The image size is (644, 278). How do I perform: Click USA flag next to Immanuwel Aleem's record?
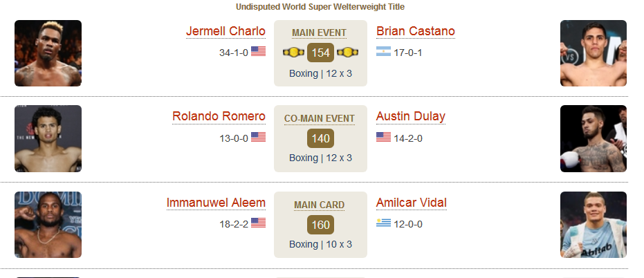258,223
